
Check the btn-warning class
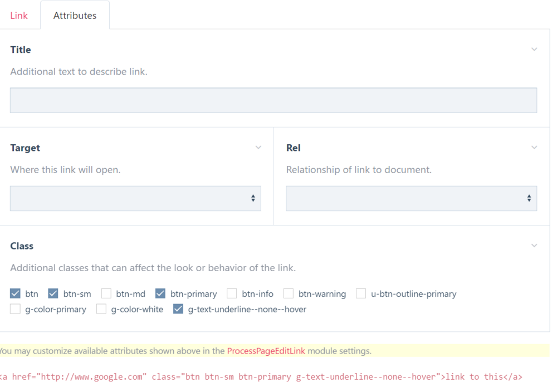289,293
